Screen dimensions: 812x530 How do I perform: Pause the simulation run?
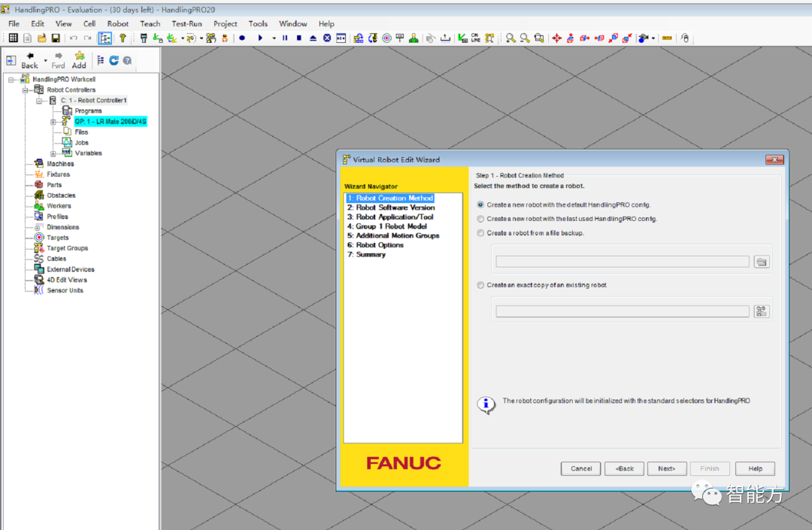[x=285, y=38]
